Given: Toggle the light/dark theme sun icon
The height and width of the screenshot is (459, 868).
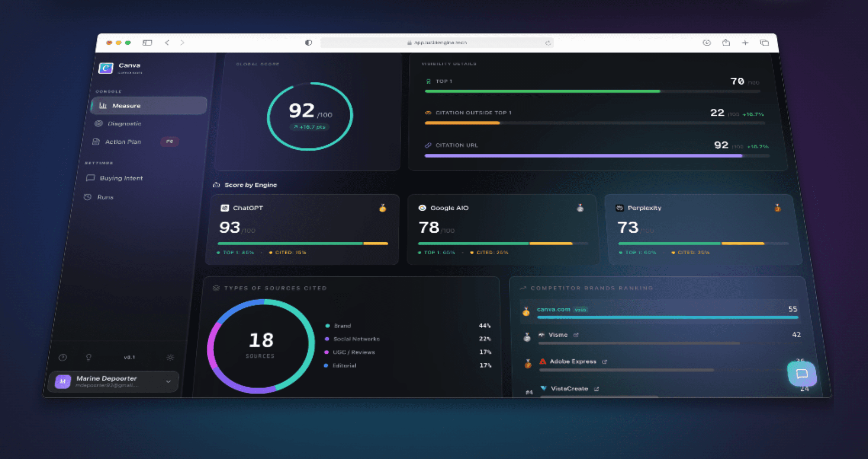Looking at the screenshot, I should point(170,357).
